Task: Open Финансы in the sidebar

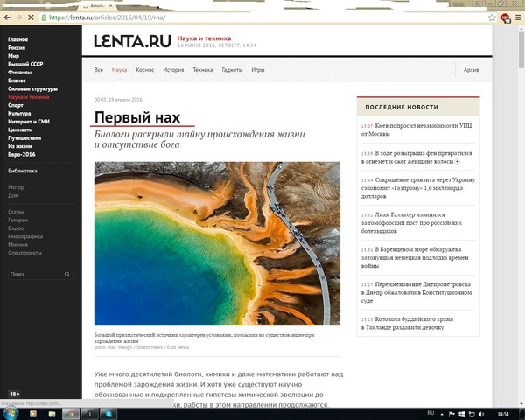Action: 20,73
